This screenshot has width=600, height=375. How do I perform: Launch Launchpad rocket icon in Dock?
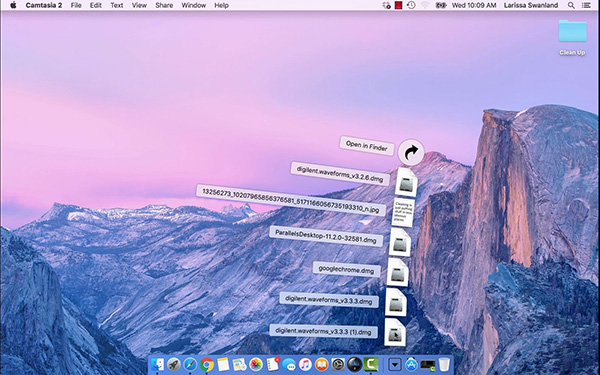(174, 364)
